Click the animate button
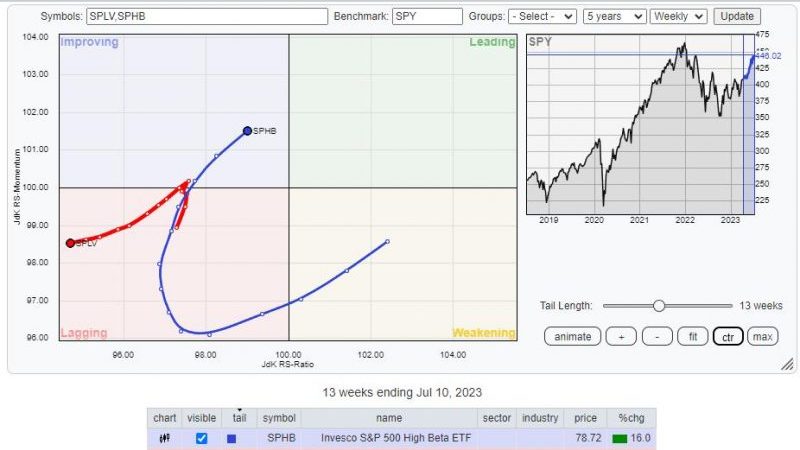800x450 pixels. (572, 337)
